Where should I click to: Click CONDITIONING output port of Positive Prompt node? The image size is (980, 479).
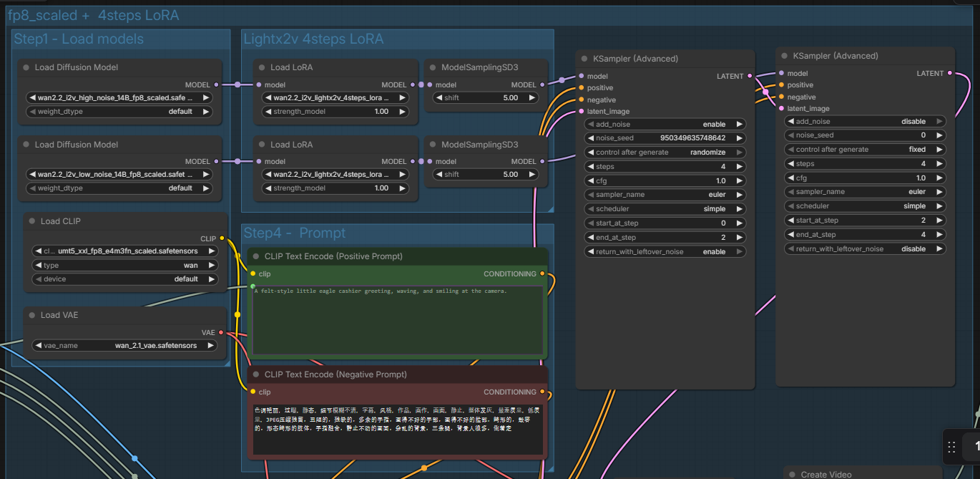click(x=542, y=274)
